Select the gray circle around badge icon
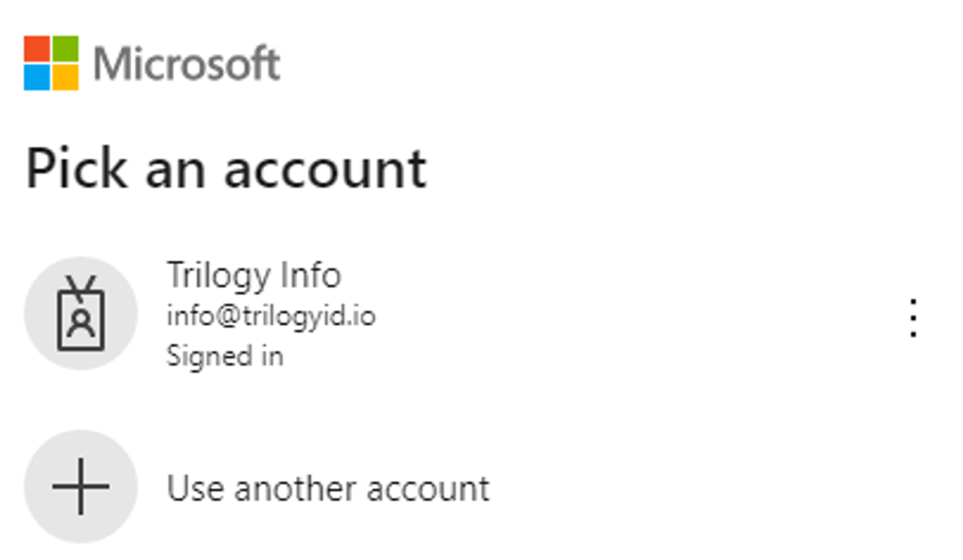The image size is (963, 560). (81, 314)
